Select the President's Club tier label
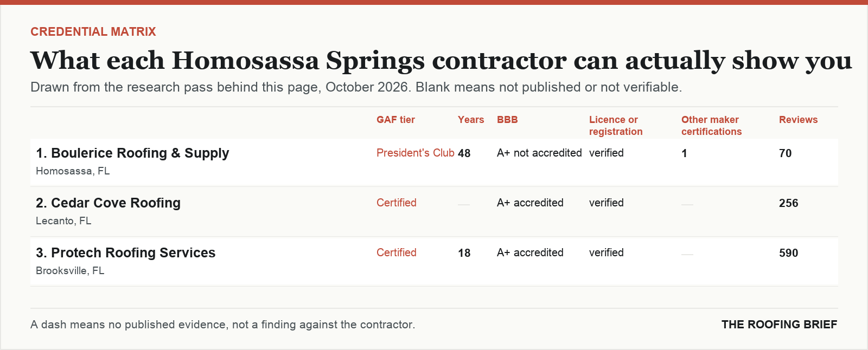This screenshot has height=350, width=868. click(416, 153)
